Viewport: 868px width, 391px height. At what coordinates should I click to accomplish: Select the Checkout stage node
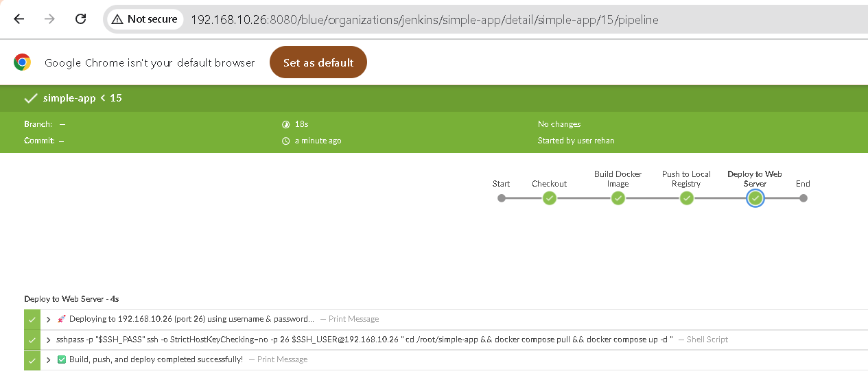tap(549, 198)
